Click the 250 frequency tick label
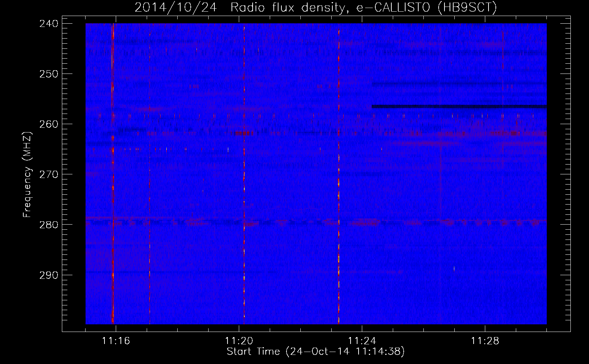The width and height of the screenshot is (589, 364). 48,74
